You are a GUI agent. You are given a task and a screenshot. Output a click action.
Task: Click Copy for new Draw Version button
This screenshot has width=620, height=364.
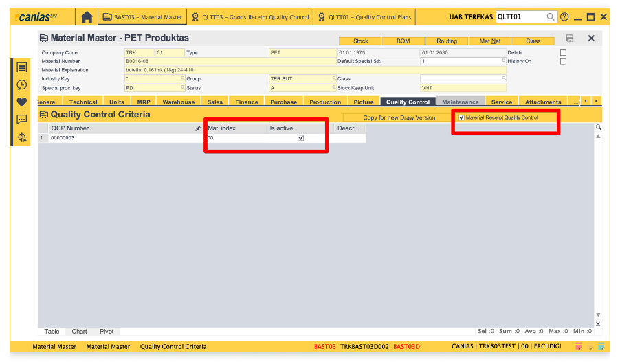pos(399,117)
